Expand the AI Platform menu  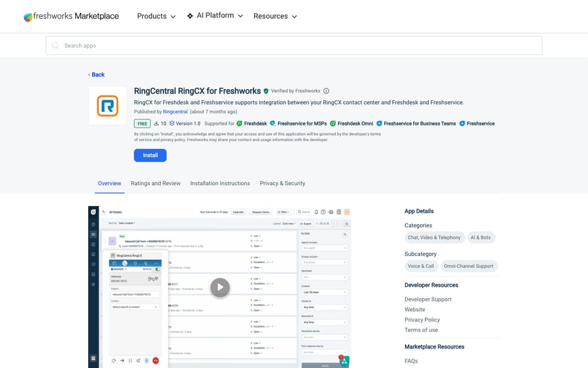[215, 16]
